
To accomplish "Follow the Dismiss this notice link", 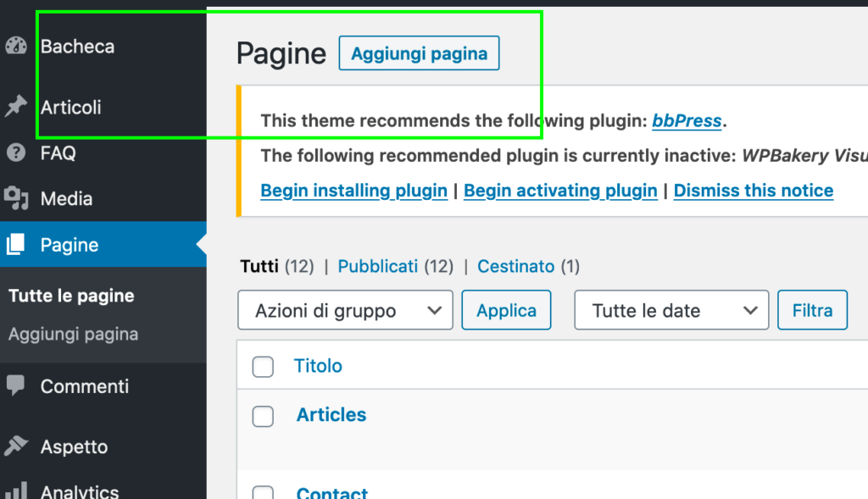I will click(x=754, y=191).
